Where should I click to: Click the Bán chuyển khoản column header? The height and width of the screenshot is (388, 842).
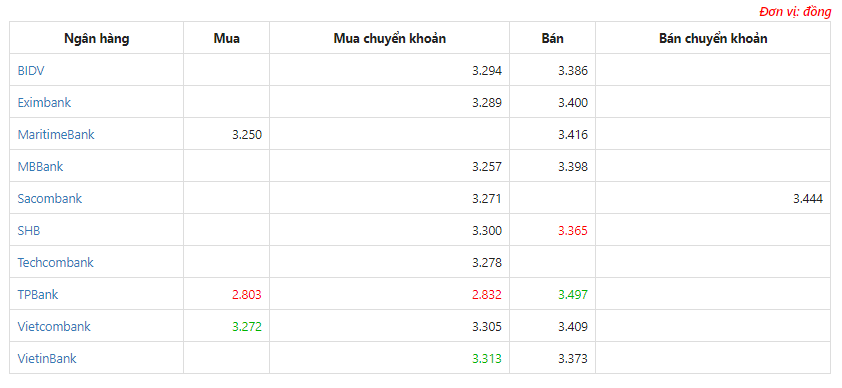pos(713,39)
